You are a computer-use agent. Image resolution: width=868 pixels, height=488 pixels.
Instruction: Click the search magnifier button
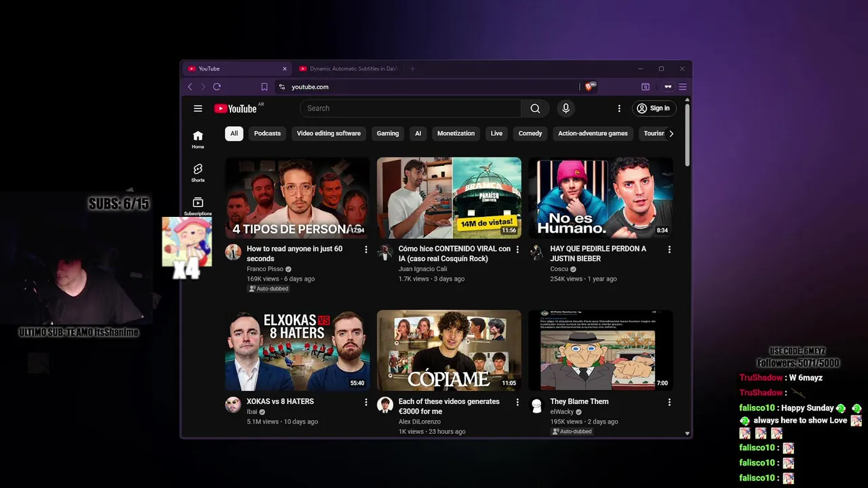[x=535, y=108]
